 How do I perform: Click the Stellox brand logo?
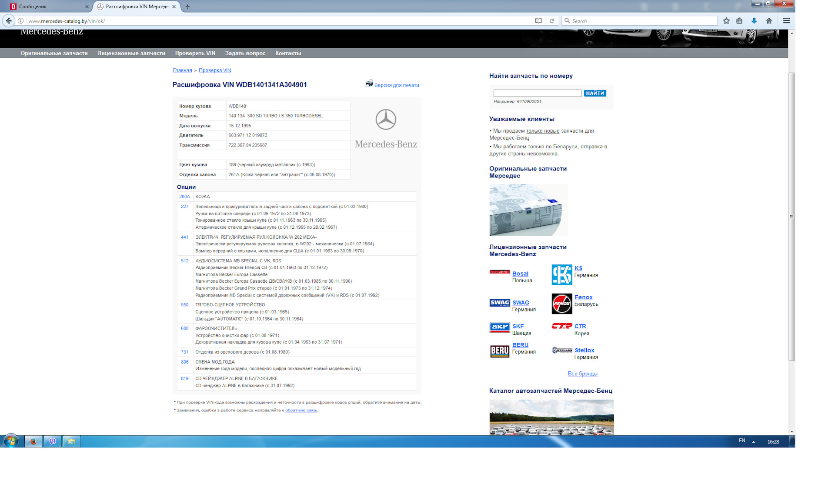tap(562, 350)
